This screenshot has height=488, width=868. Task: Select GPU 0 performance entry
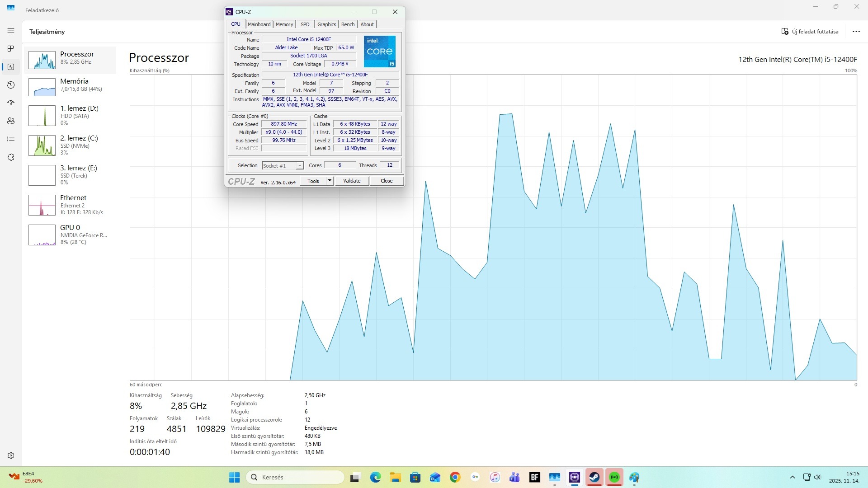70,235
